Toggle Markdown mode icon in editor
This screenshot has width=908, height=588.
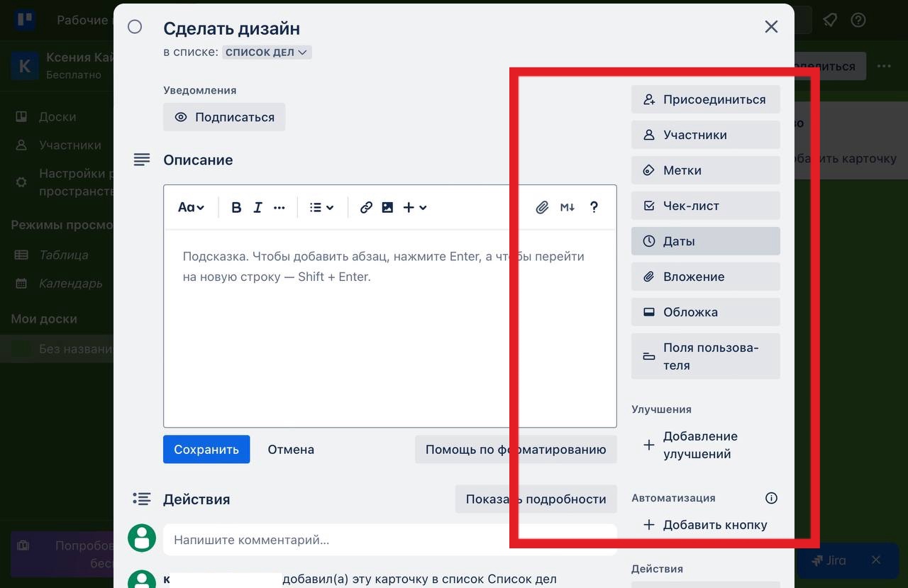[x=567, y=207]
